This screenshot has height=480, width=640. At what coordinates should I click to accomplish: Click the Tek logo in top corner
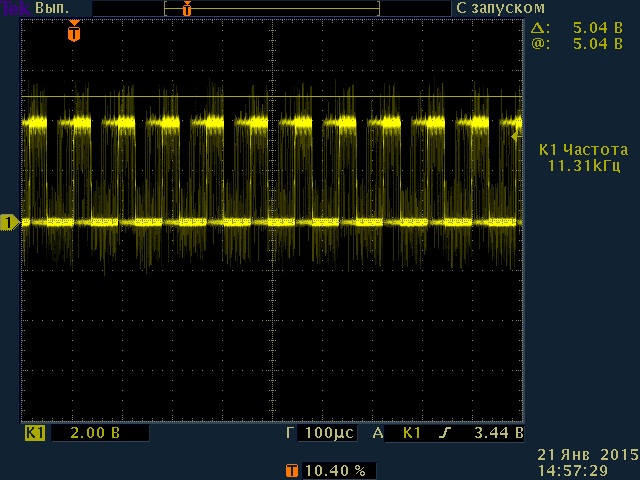point(14,8)
